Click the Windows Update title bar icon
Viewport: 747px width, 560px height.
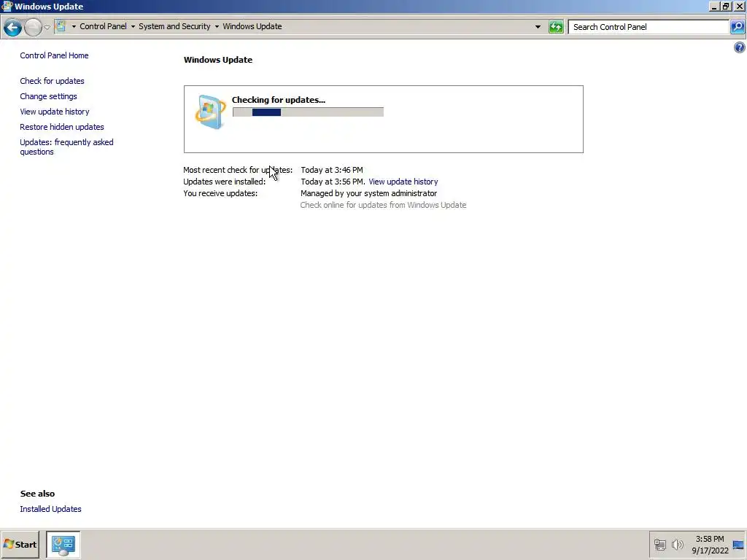coord(7,6)
